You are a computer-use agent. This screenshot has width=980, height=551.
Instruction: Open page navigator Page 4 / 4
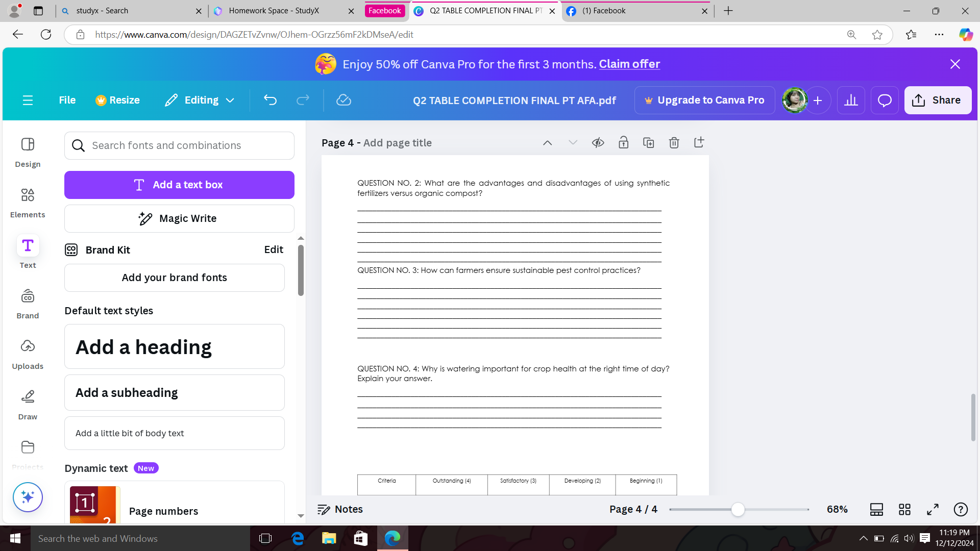tap(633, 509)
